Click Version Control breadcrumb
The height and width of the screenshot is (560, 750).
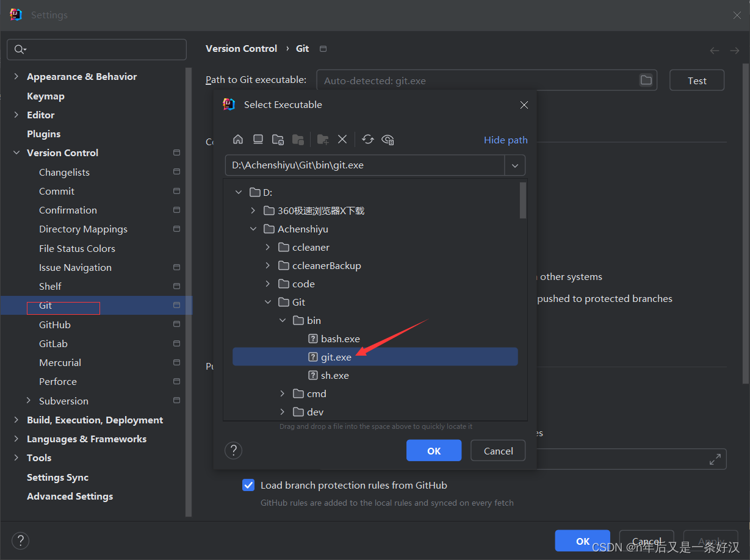point(242,48)
